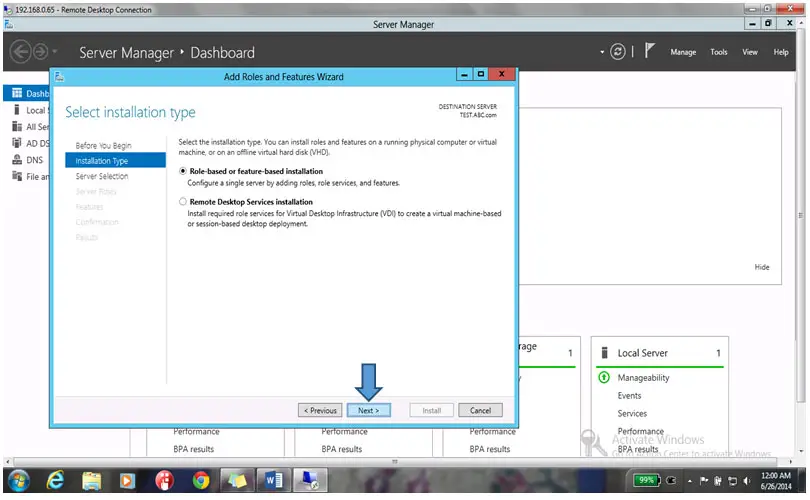The height and width of the screenshot is (500, 810).
Task: Expand the navigation history dropdown arrow
Action: 55,52
